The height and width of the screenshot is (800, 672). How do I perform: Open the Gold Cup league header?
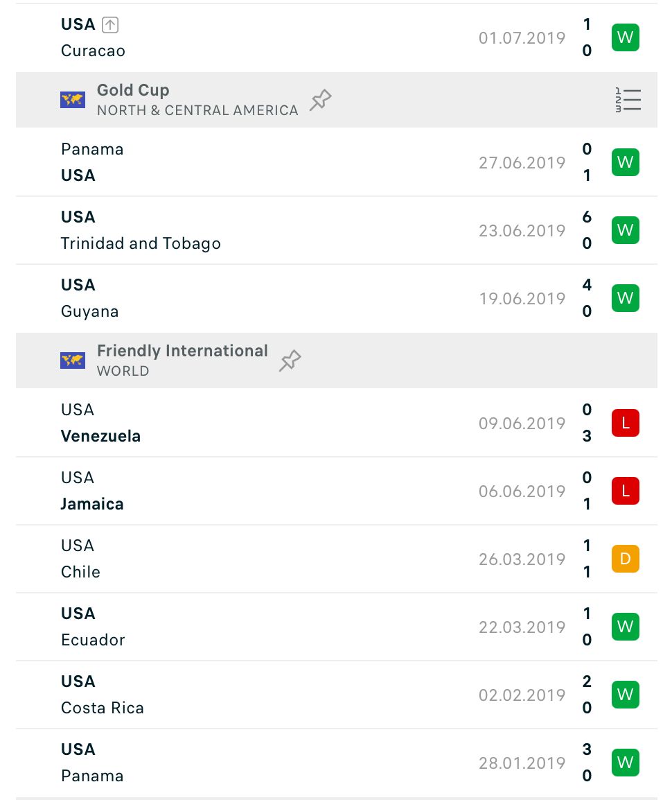337,100
